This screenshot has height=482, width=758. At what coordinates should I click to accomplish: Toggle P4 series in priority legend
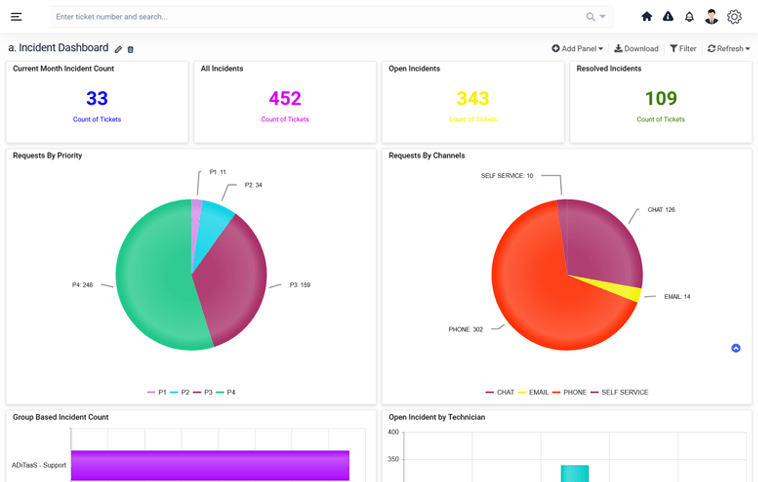point(226,392)
